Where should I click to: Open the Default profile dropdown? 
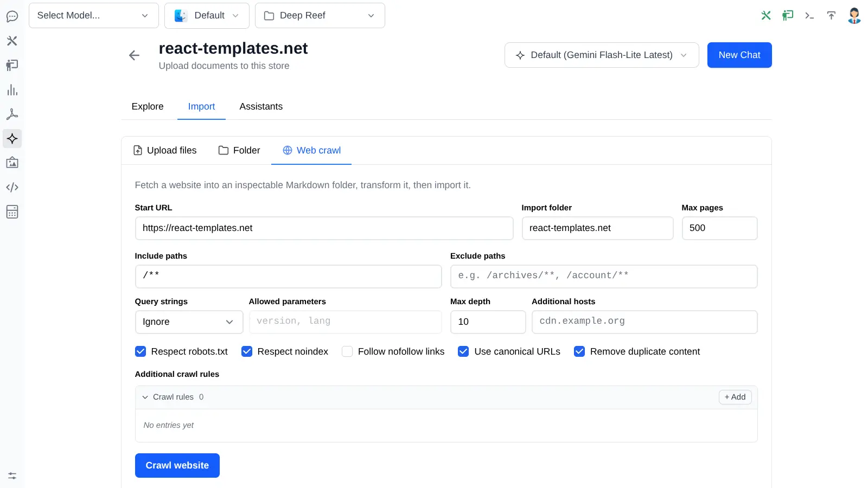coord(207,16)
